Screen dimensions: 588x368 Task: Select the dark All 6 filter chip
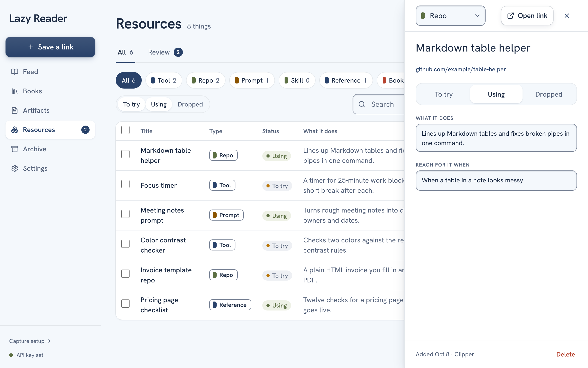click(129, 80)
